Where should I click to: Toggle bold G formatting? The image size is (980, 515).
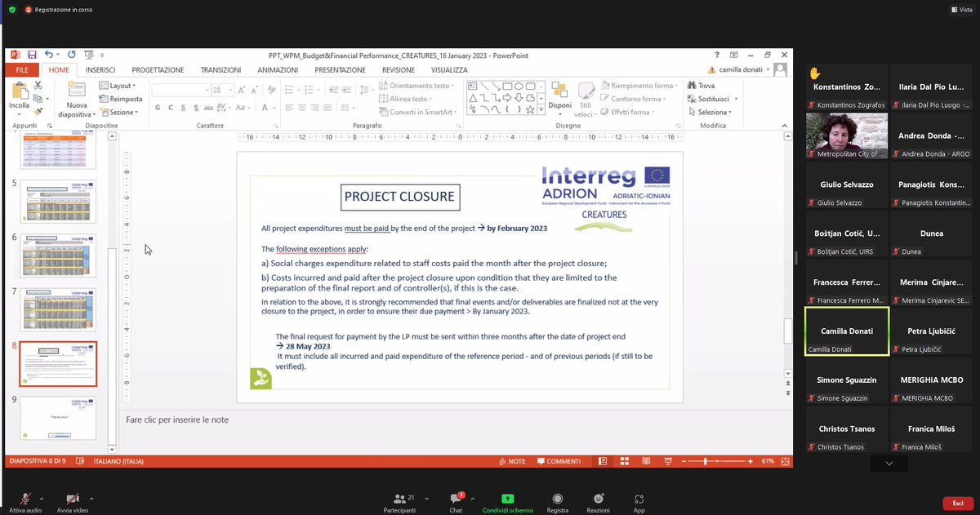(157, 108)
